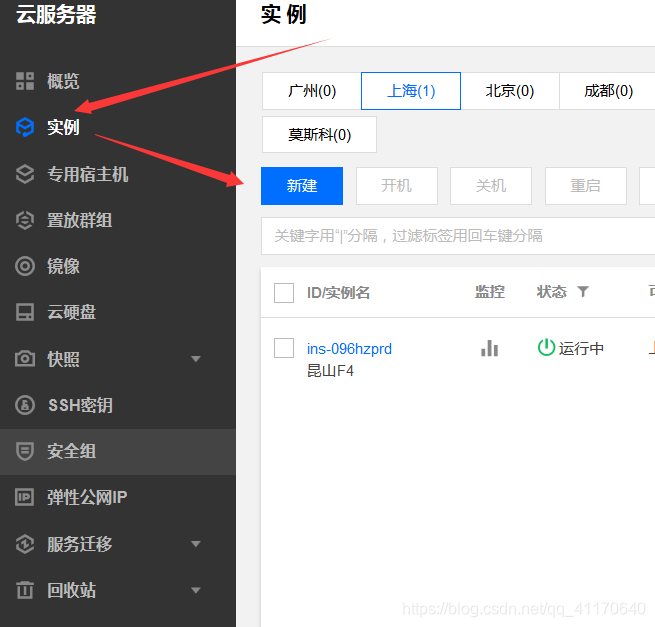
Task: Click the 开机 power-on button
Action: click(x=396, y=186)
